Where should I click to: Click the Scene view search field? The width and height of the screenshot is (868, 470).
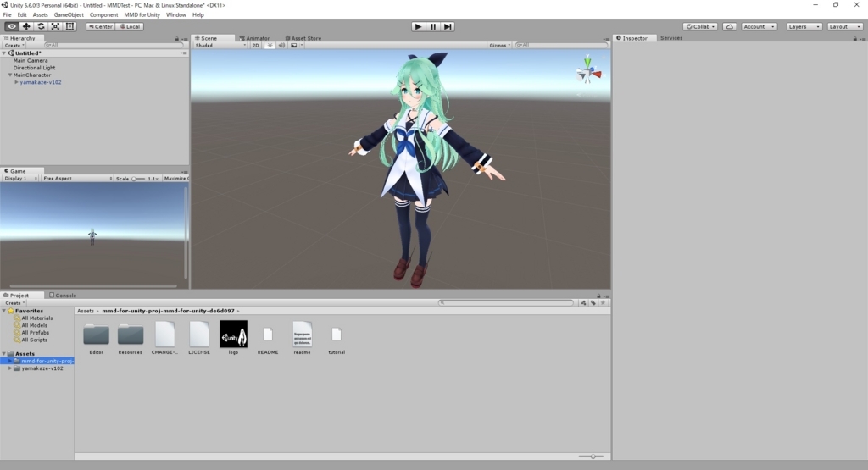coord(561,46)
